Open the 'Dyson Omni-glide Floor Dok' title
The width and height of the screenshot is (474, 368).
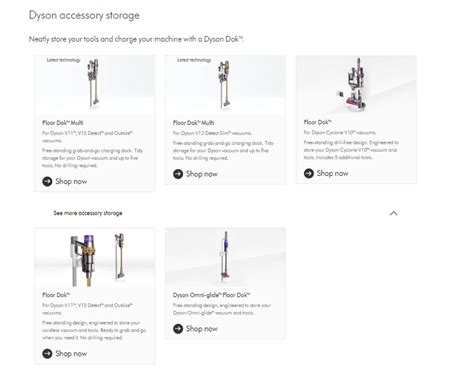pyautogui.click(x=211, y=295)
